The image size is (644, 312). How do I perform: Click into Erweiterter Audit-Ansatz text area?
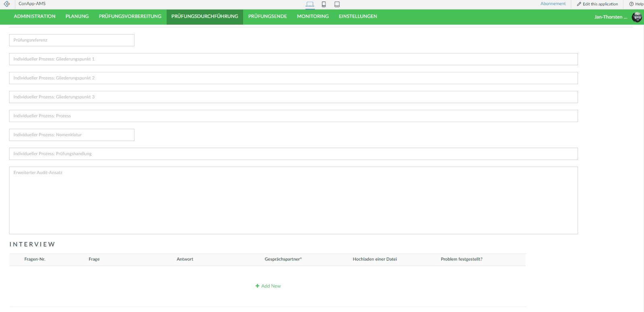tap(293, 200)
